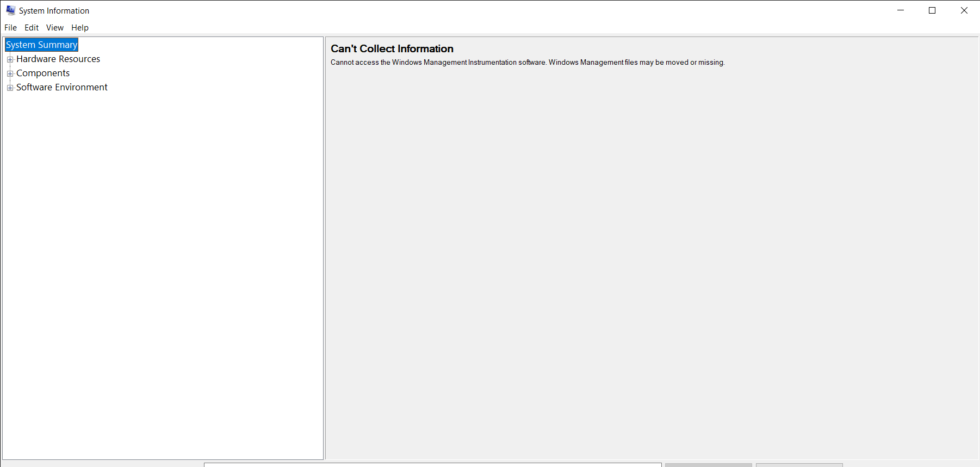The width and height of the screenshot is (980, 467).
Task: Select the Software Environment category
Action: (x=62, y=87)
